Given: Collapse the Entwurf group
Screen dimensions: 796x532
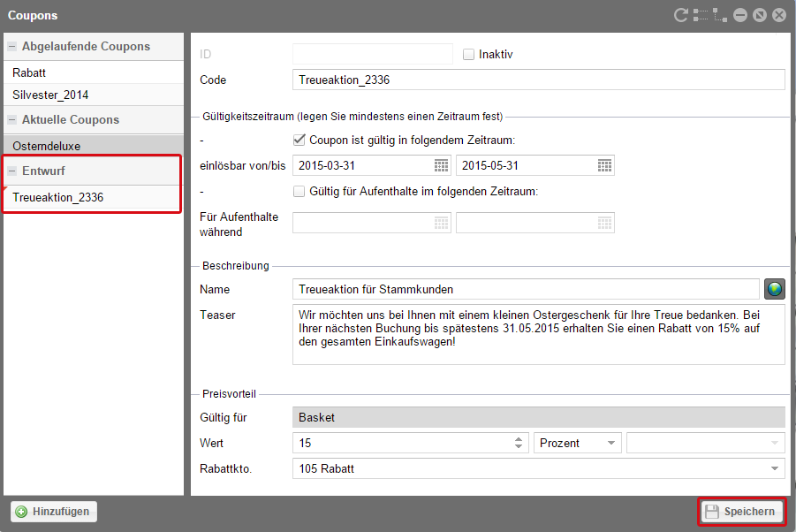Looking at the screenshot, I should click(12, 171).
